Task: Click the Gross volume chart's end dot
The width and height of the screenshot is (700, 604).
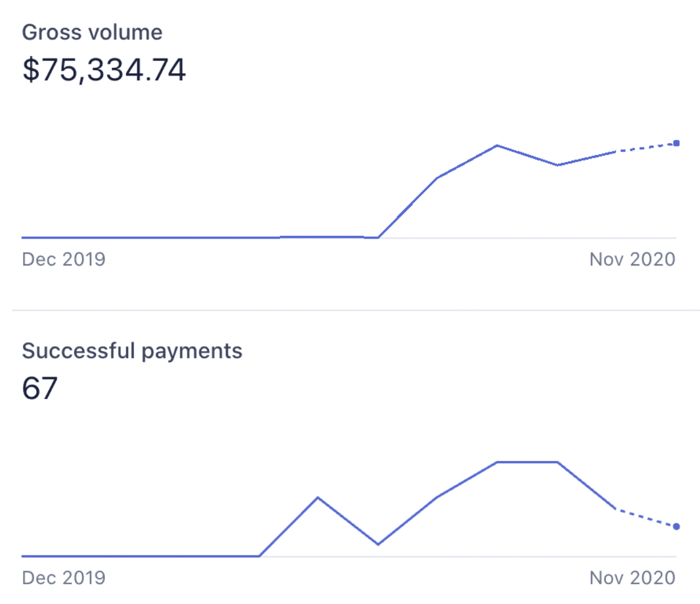Action: [x=676, y=143]
